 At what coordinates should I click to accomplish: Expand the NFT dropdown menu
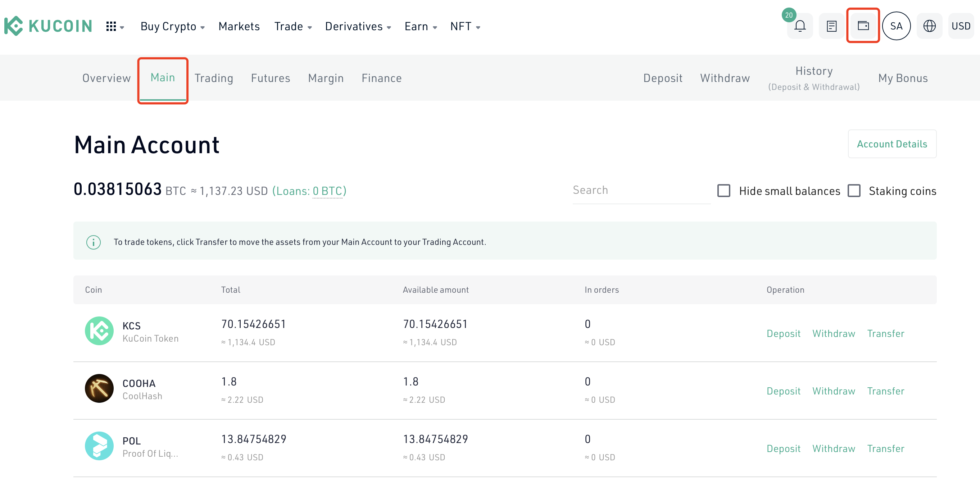(x=466, y=26)
